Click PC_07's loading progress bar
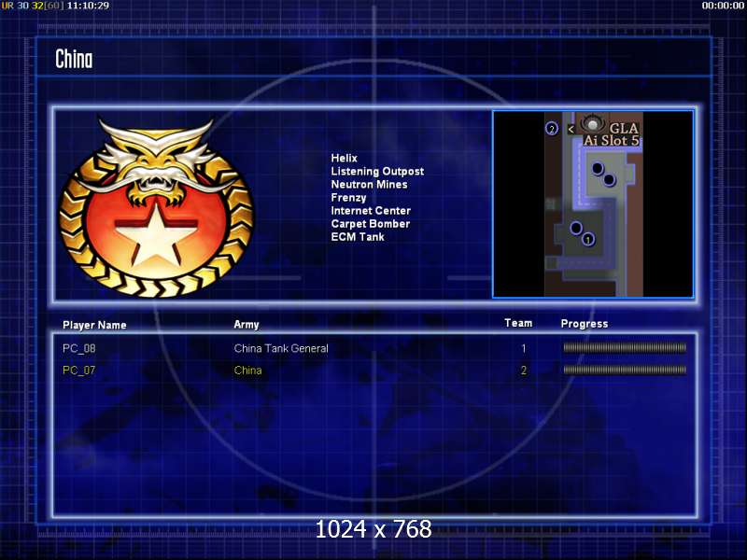747x560 pixels. [625, 370]
